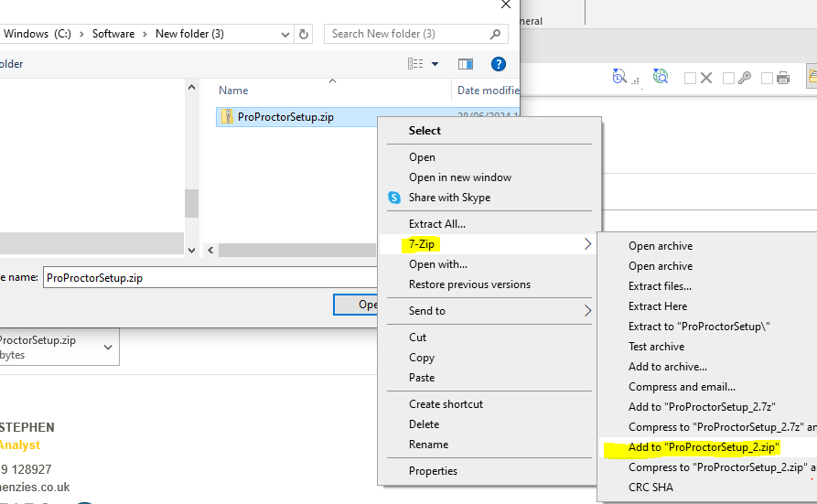Toggle the preview pane icon
817x504 pixels.
pyautogui.click(x=466, y=64)
